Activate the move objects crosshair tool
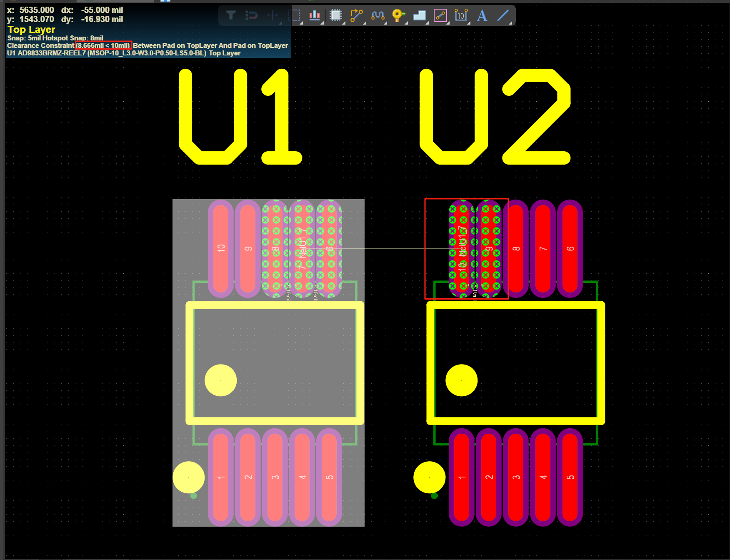Screen dimensions: 730x560 [x=272, y=16]
